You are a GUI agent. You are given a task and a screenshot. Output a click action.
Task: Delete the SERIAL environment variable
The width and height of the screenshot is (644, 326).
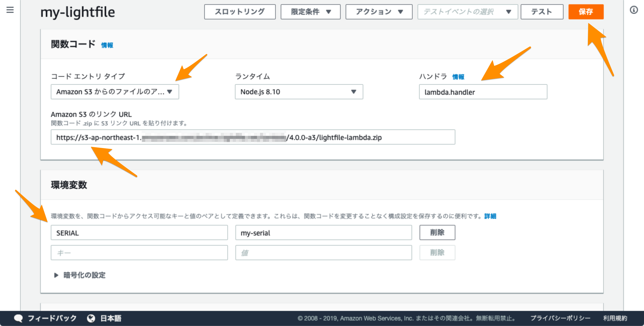click(x=437, y=232)
